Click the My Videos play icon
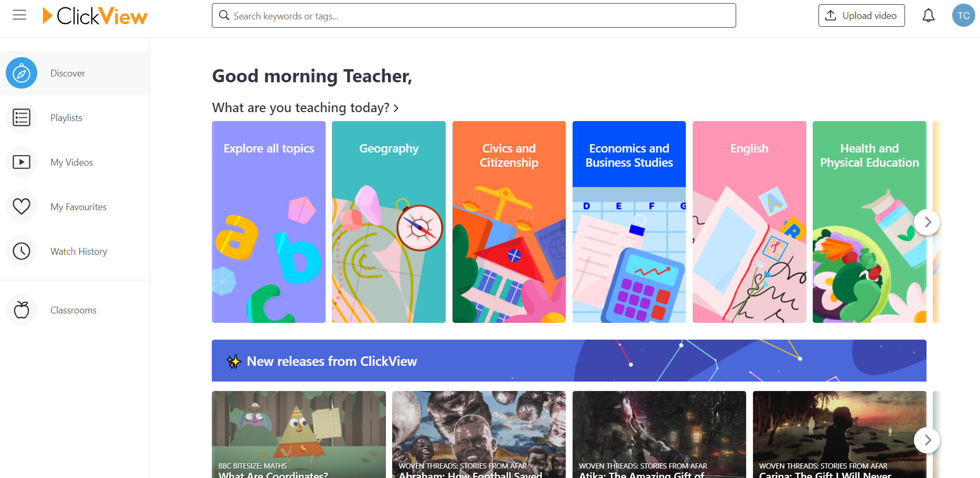 21,162
